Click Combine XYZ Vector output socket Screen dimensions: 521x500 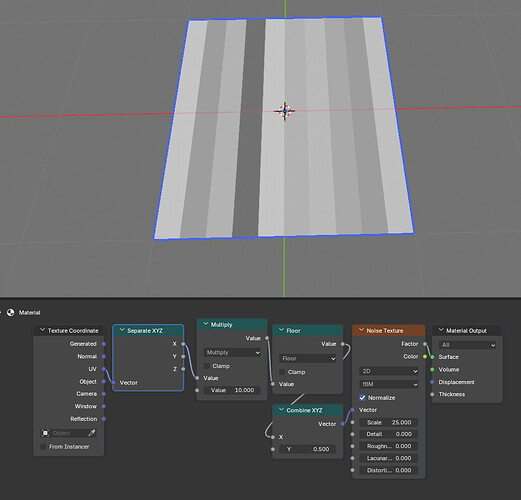click(343, 424)
